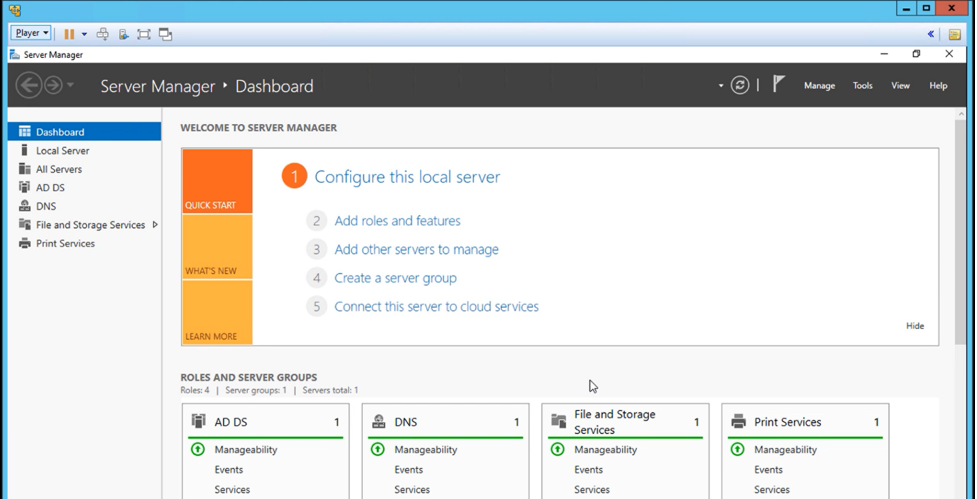The height and width of the screenshot is (499, 977).
Task: Click the VMware fullscreen mode icon
Action: point(144,34)
